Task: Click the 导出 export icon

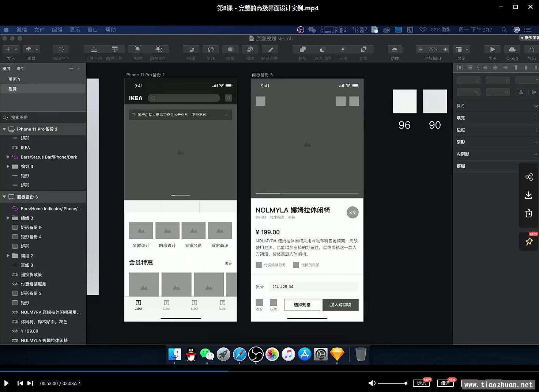Action: (x=532, y=49)
